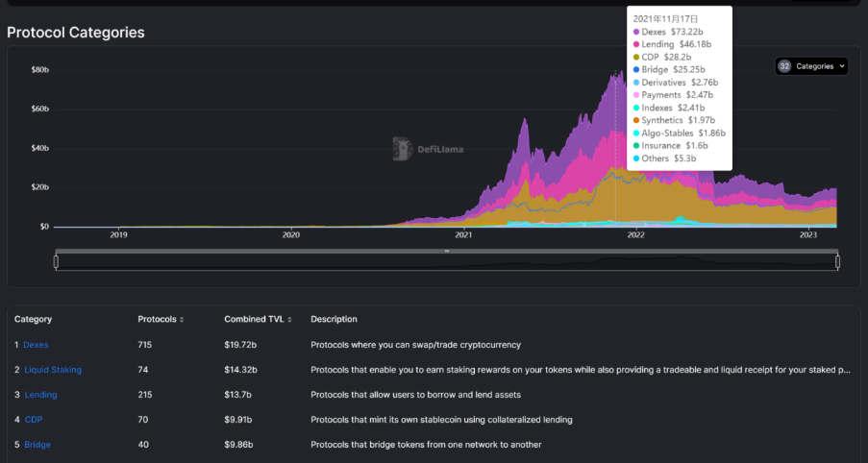Screen dimensions: 868x463
Task: Click the tooltip Synthetics $1.97b entry
Action: click(x=674, y=120)
